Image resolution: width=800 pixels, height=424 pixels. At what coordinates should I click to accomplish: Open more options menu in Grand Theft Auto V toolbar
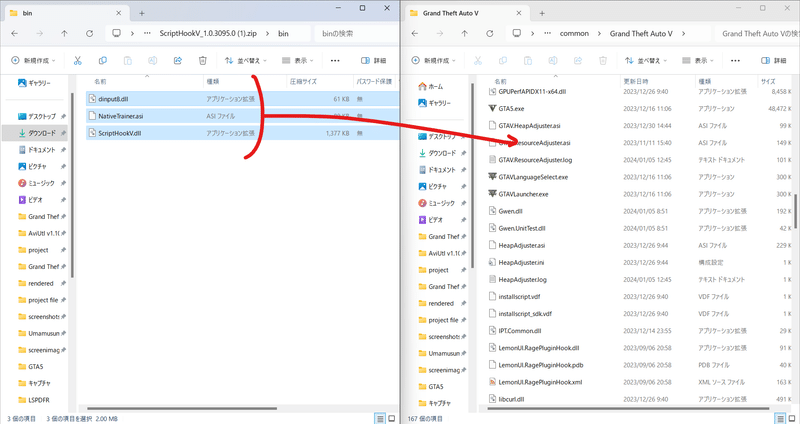click(735, 61)
